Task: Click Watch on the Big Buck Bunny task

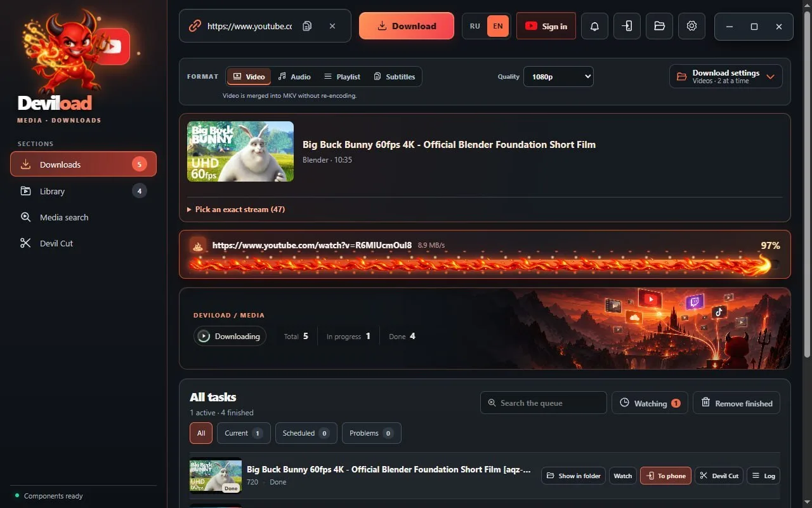Action: point(623,476)
